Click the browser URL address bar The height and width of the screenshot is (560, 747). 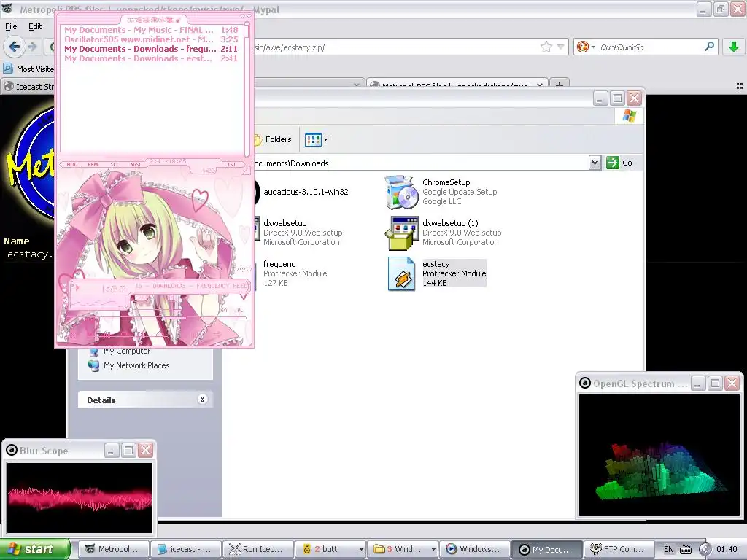pyautogui.click(x=395, y=47)
